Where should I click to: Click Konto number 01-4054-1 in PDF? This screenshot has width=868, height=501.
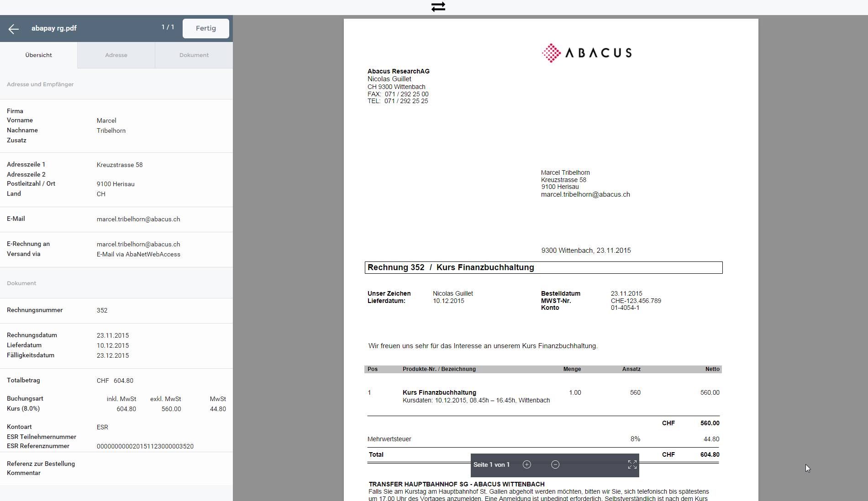coord(625,308)
